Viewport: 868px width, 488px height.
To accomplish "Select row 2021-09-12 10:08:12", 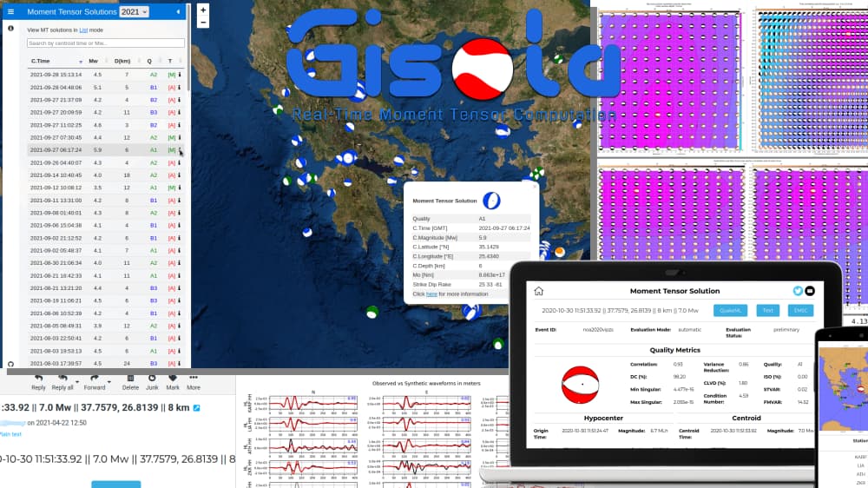I will [x=106, y=188].
